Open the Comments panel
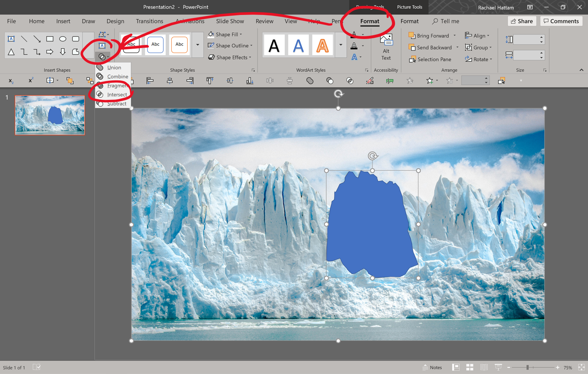 pyautogui.click(x=561, y=21)
